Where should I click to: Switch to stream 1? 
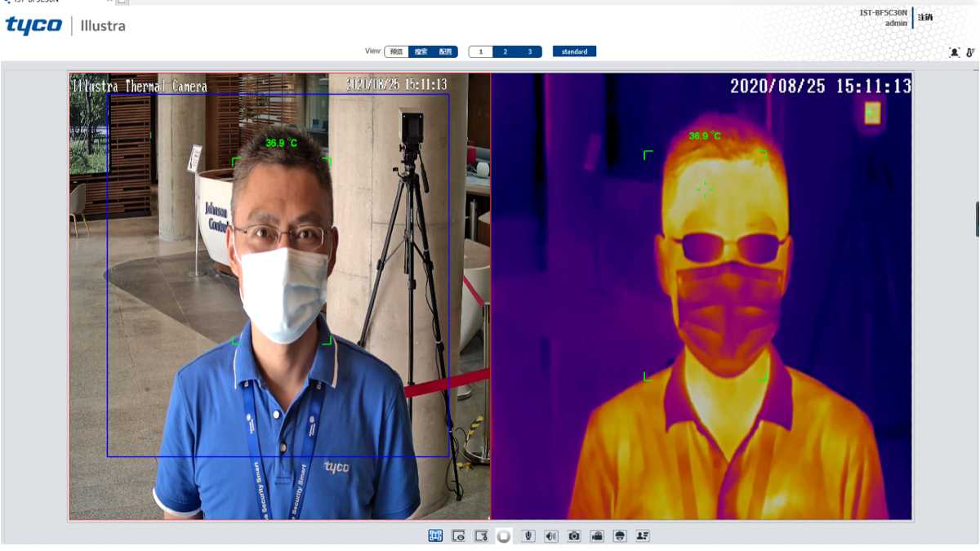[x=480, y=51]
